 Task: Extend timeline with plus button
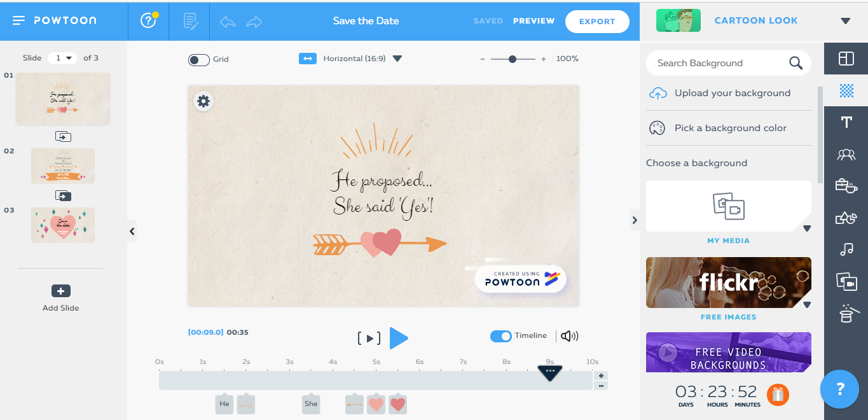click(x=602, y=375)
